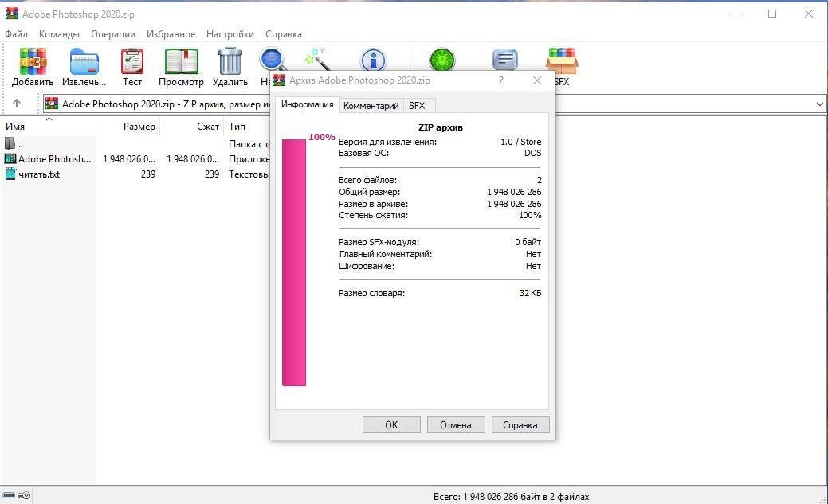Click the green virus scan bug icon
Screen dimensions: 828x504
click(x=442, y=60)
